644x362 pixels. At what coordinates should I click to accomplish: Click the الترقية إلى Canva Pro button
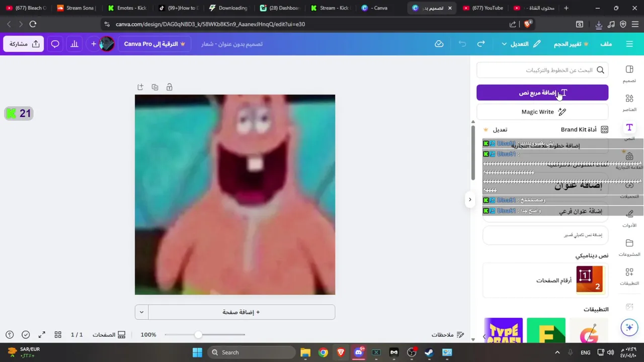click(x=154, y=44)
